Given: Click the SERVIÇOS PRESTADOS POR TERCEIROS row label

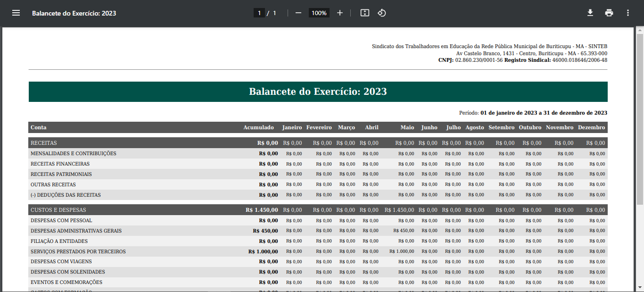Looking at the screenshot, I should point(78,251).
